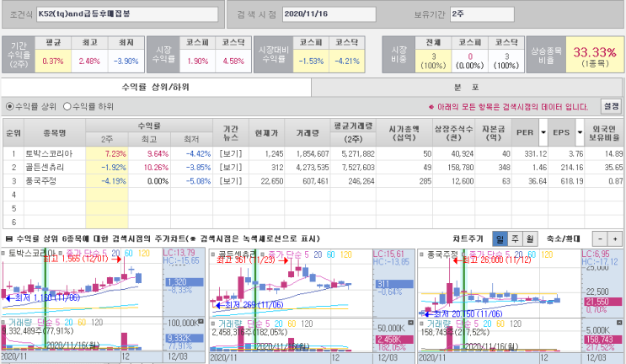Switch to the 분포 tab

466,88
